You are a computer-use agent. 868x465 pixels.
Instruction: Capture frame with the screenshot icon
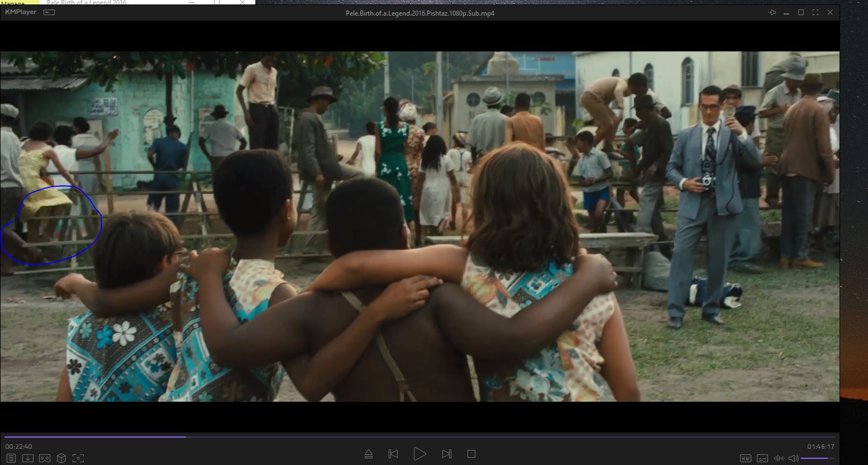point(78,458)
